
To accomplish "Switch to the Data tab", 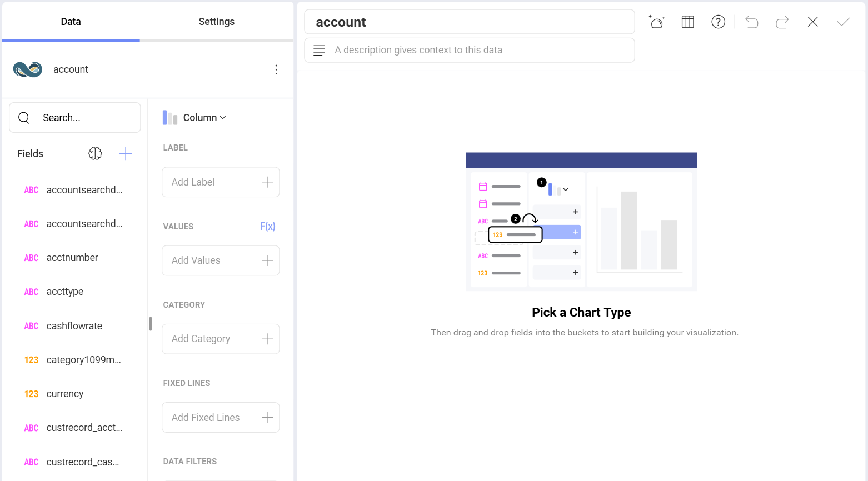I will [71, 21].
